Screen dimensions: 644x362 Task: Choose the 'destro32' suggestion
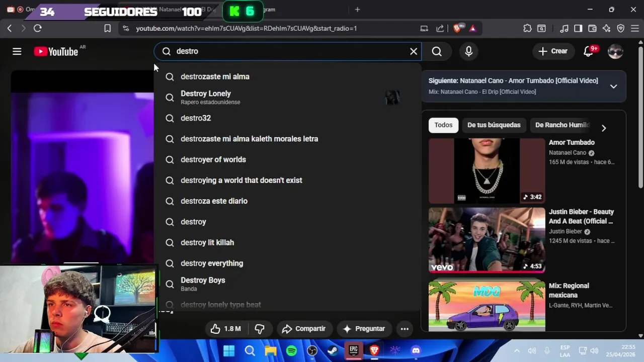tap(287, 118)
